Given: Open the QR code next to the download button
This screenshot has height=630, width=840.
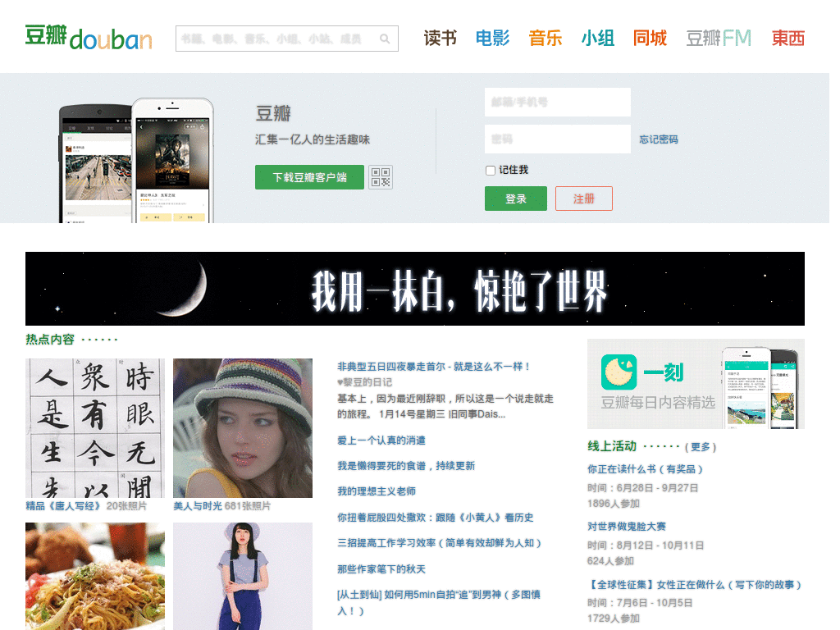Looking at the screenshot, I should tap(381, 177).
